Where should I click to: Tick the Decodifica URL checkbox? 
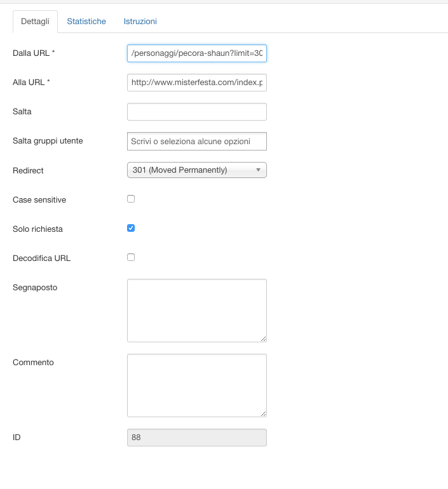[x=131, y=257]
